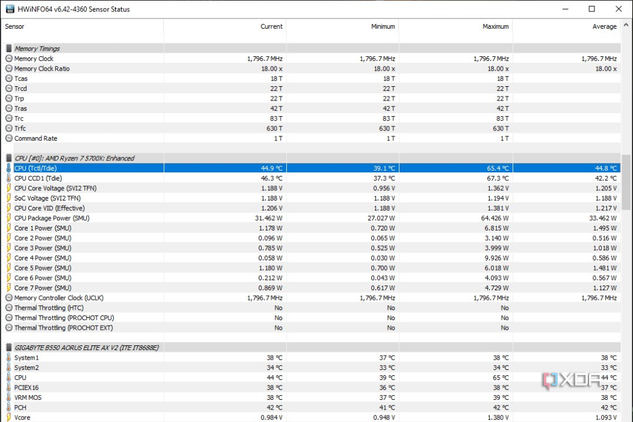Click the 64.426 W maximum package power value
633x422 pixels.
pos(495,218)
